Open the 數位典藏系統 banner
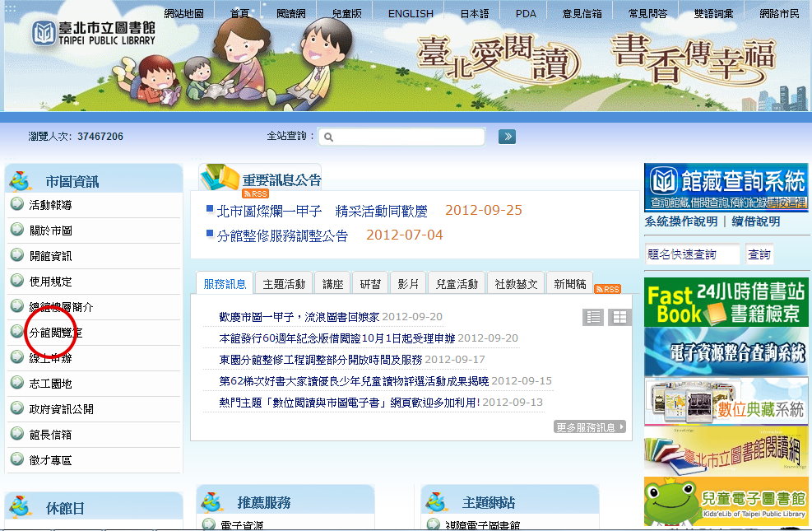 [x=726, y=402]
